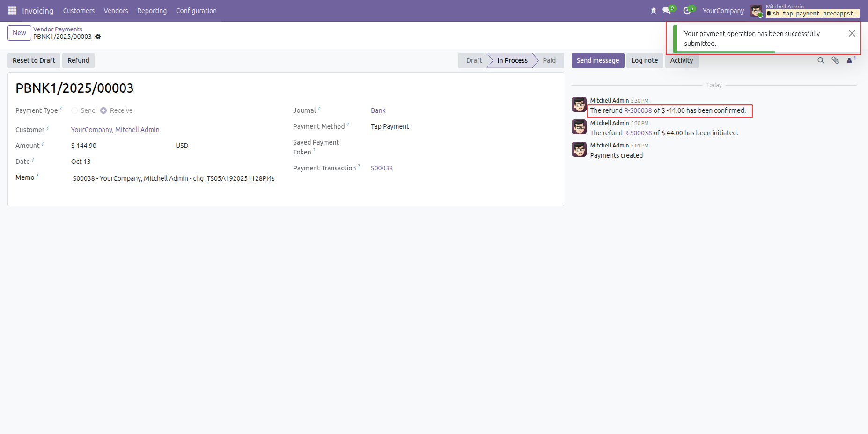Click avatar next to refund initiated message
This screenshot has width=868, height=434.
point(579,127)
